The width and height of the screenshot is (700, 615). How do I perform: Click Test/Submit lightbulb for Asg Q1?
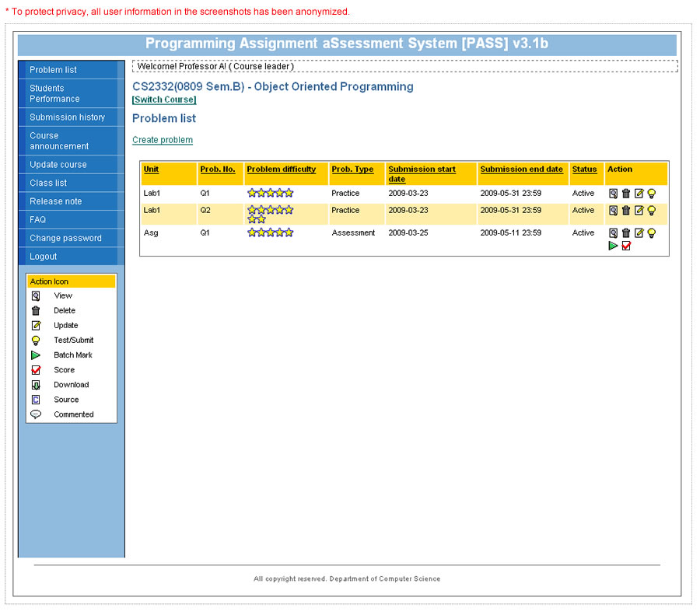point(652,232)
